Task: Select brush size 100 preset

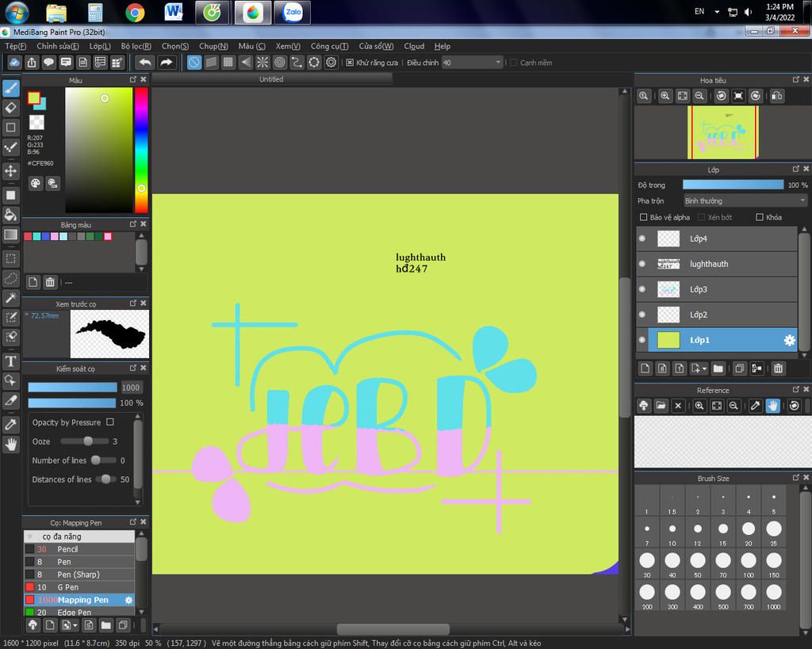Action: [749, 563]
